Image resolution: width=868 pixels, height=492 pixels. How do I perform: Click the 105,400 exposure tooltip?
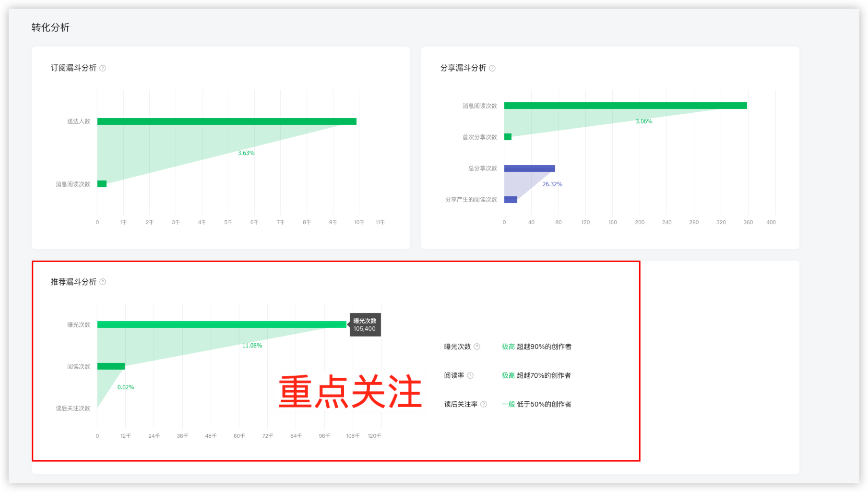point(365,325)
